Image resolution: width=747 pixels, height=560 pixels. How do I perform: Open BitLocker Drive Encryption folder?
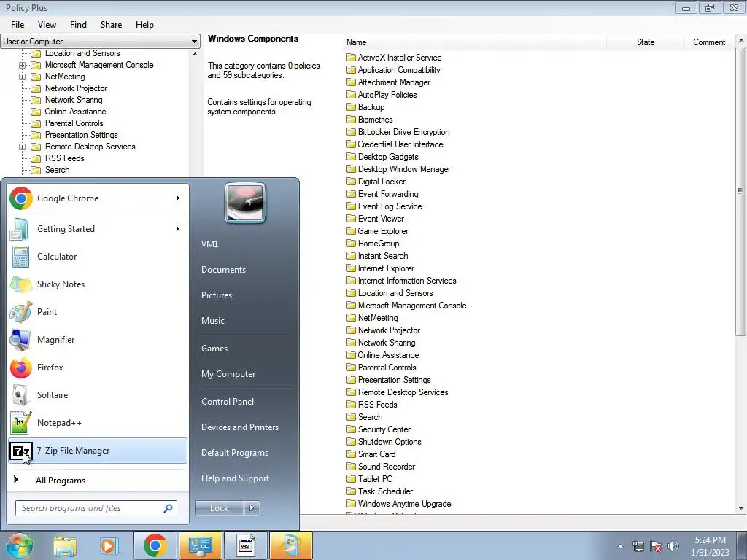tap(398, 132)
